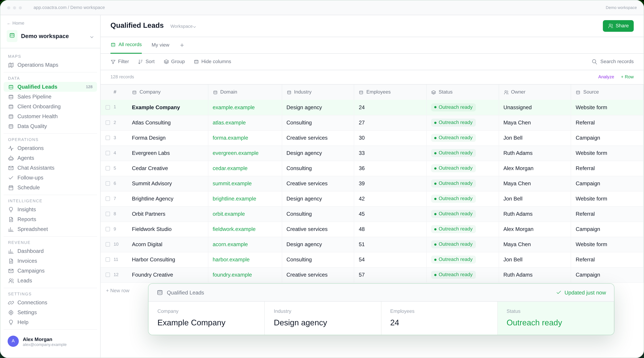Tick the Foundry Creative row checkbox
The height and width of the screenshot is (358, 644).
(x=108, y=275)
